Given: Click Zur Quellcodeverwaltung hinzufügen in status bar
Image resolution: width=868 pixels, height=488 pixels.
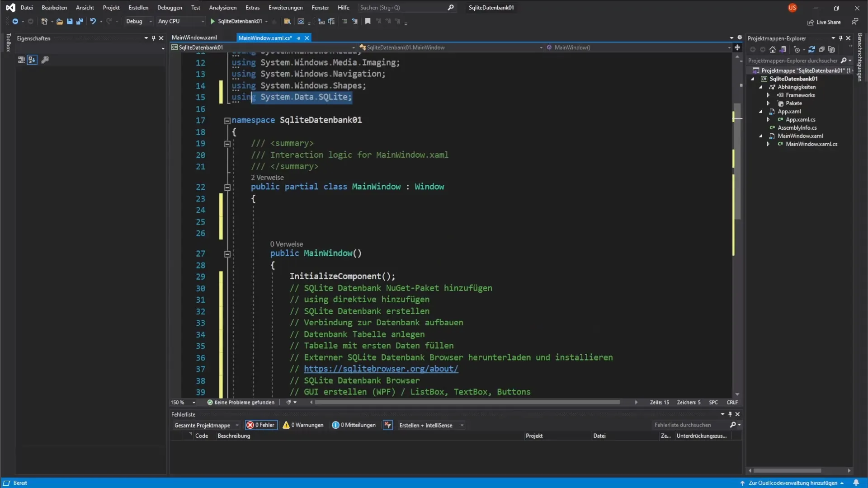Looking at the screenshot, I should point(793,483).
